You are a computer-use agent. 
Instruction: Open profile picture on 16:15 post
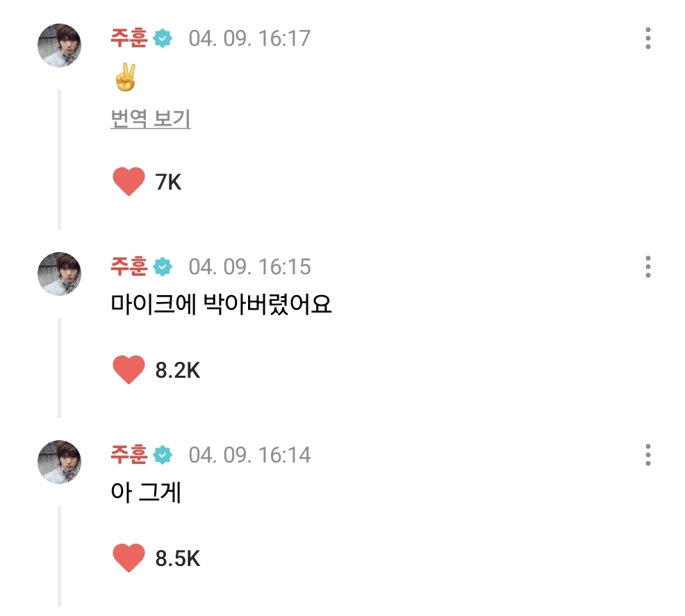(x=59, y=274)
